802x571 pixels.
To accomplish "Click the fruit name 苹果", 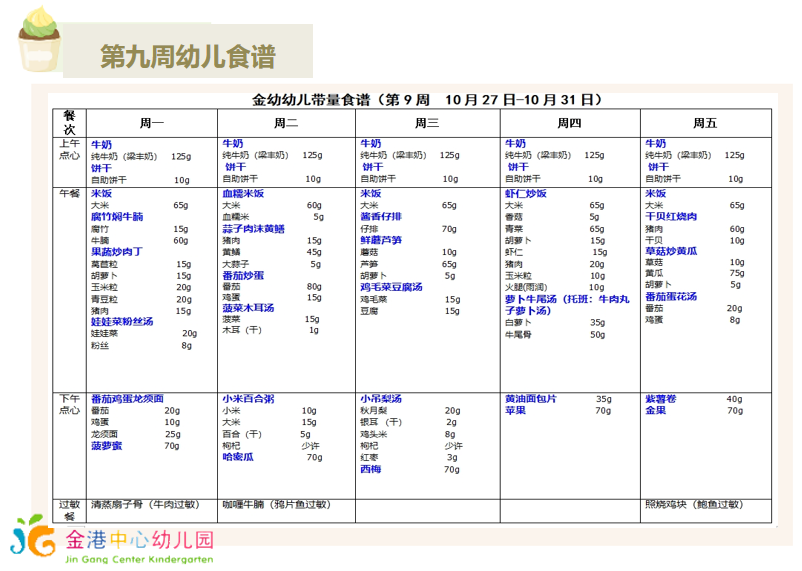I will pyautogui.click(x=516, y=410).
